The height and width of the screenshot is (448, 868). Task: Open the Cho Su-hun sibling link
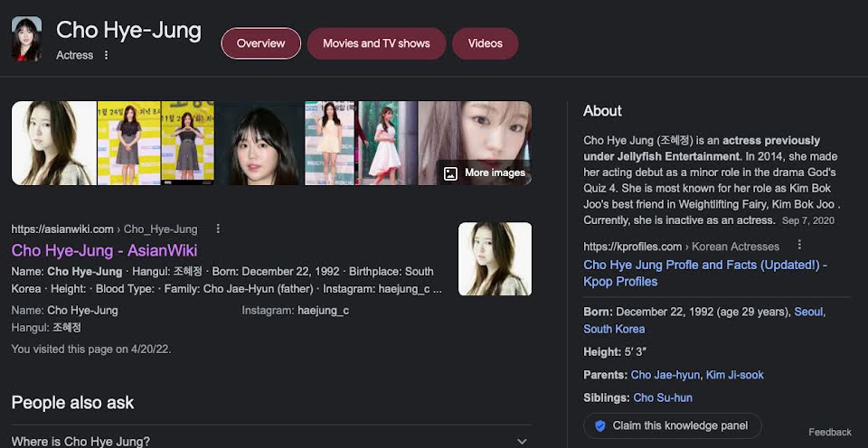pos(663,397)
